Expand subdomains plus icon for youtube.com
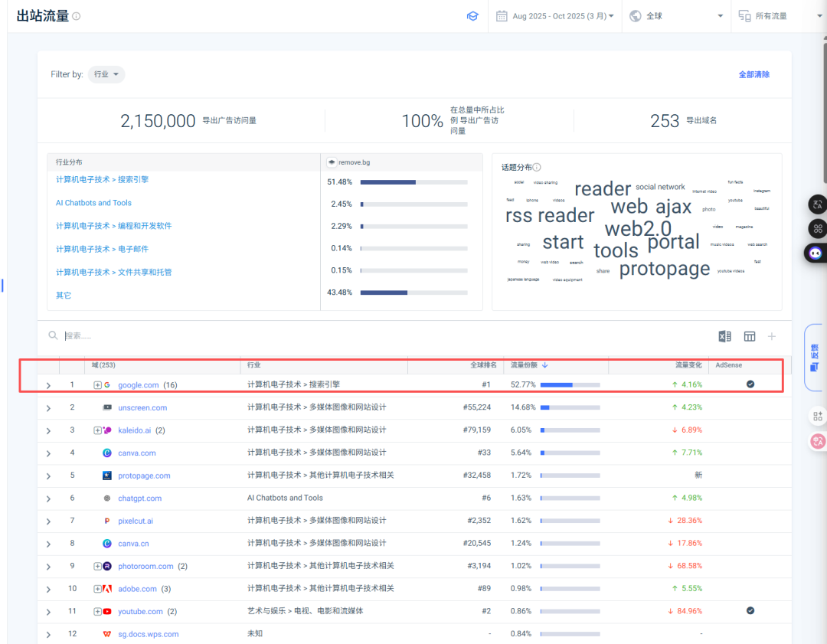 pos(97,611)
